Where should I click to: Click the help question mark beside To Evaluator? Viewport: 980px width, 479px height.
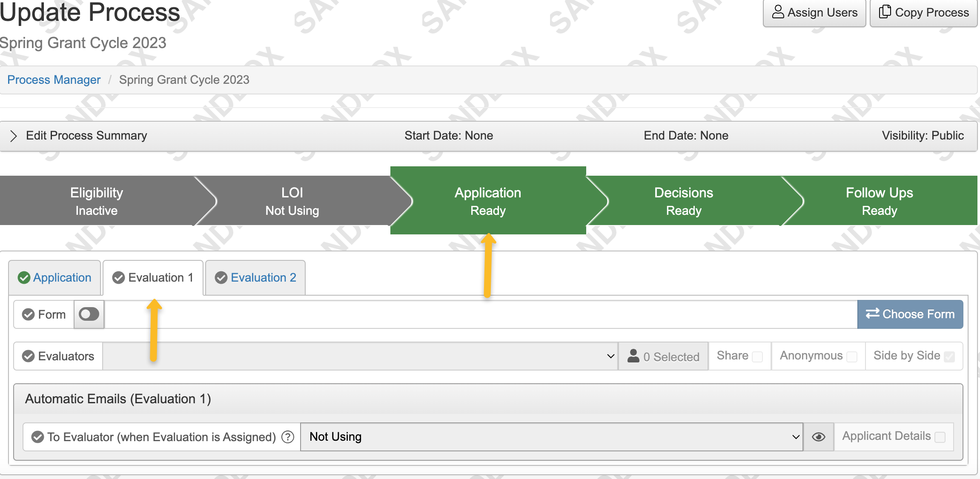[288, 437]
